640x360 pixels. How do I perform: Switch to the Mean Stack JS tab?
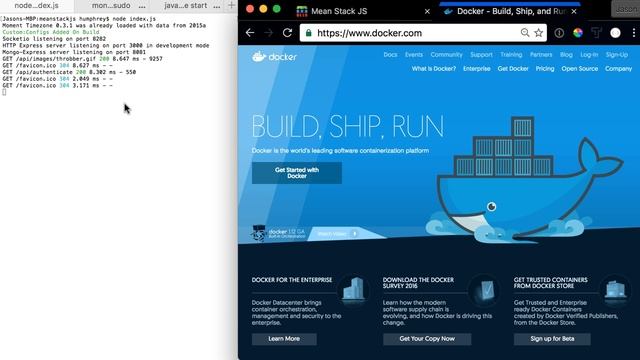[363, 11]
